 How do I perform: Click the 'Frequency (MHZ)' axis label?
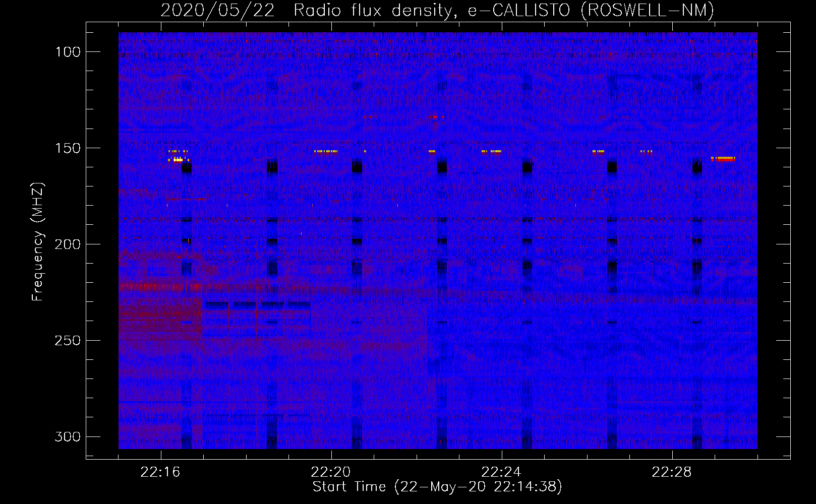click(x=38, y=241)
